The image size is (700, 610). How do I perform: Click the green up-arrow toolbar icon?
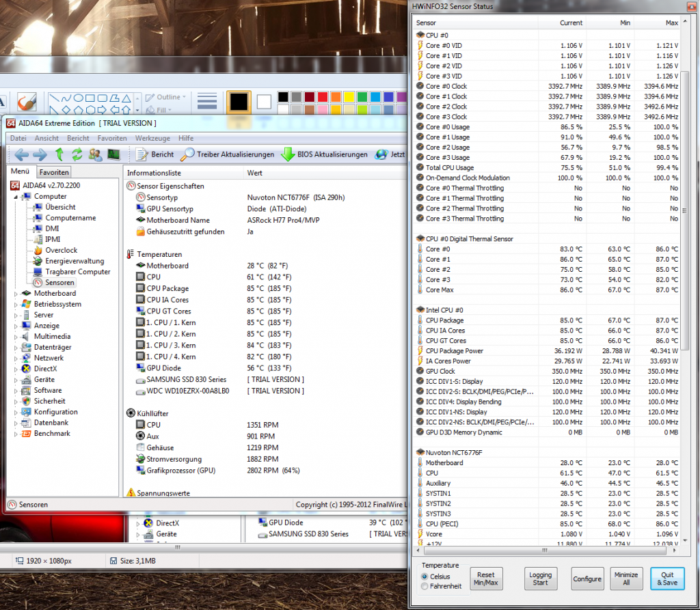pos(59,154)
